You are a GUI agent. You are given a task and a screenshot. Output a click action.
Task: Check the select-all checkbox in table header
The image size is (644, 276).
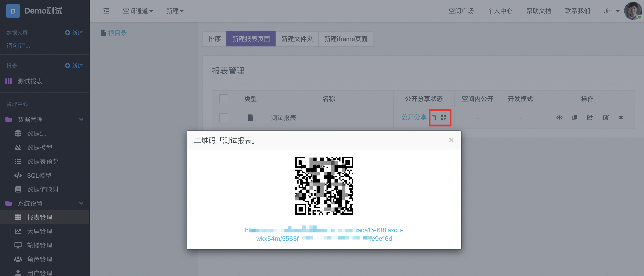223,99
